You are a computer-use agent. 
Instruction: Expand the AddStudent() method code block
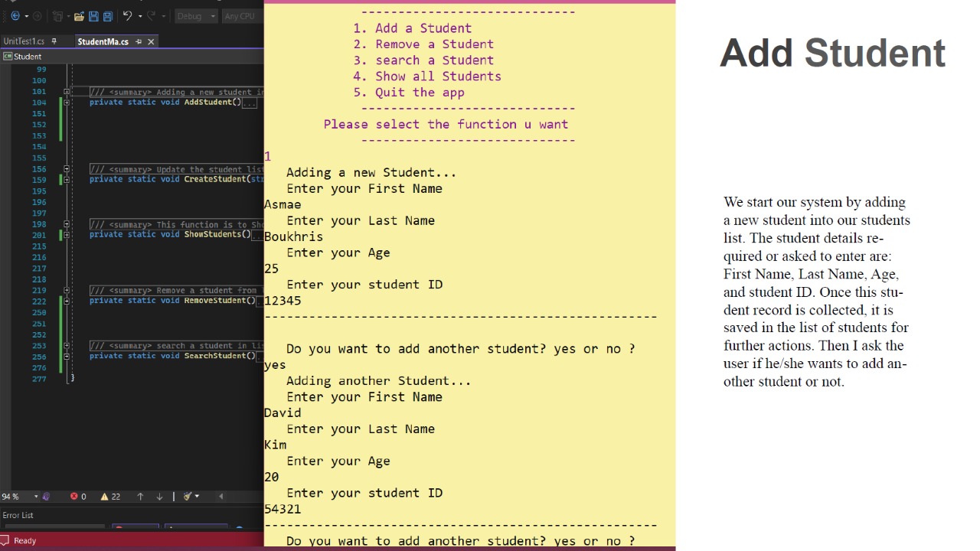[x=67, y=103]
